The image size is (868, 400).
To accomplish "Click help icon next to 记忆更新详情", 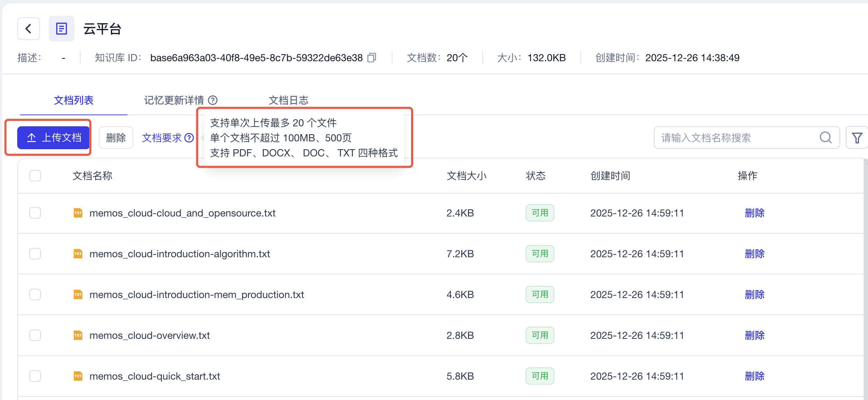I will tap(213, 100).
